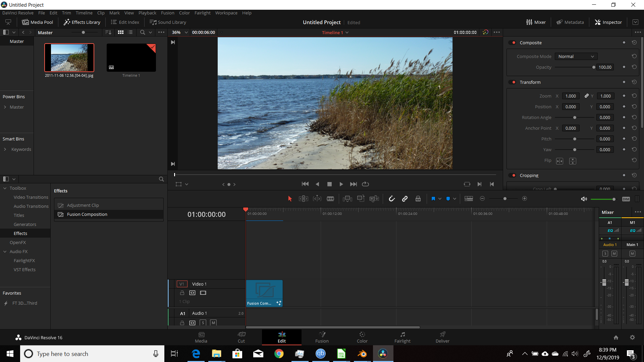Reset the Opacity value
The height and width of the screenshot is (362, 644).
point(634,67)
